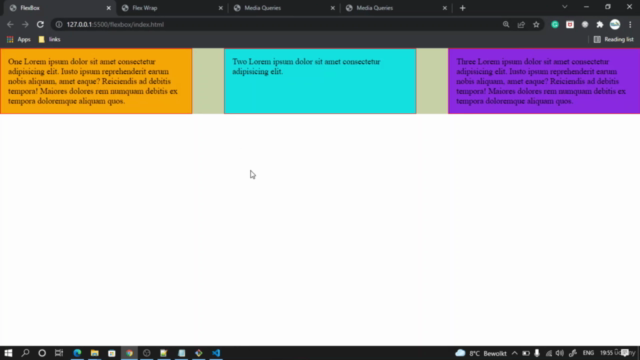Reload the current page

[x=40, y=24]
